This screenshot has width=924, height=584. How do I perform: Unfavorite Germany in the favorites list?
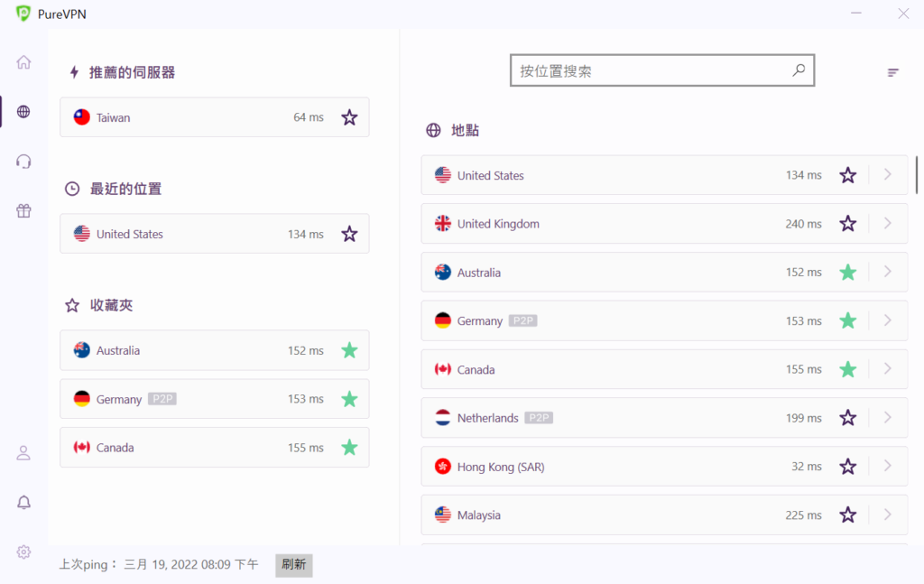(349, 399)
